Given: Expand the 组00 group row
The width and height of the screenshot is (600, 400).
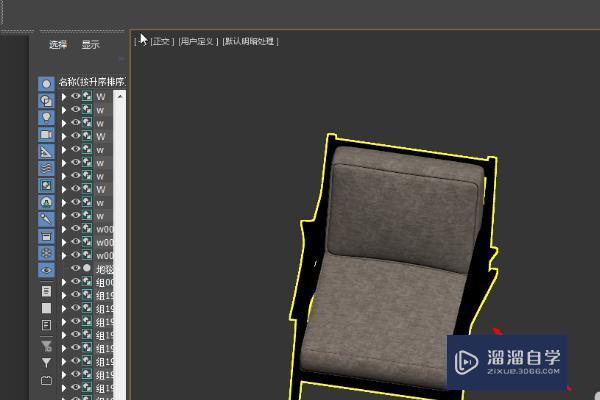Looking at the screenshot, I should click(x=64, y=282).
